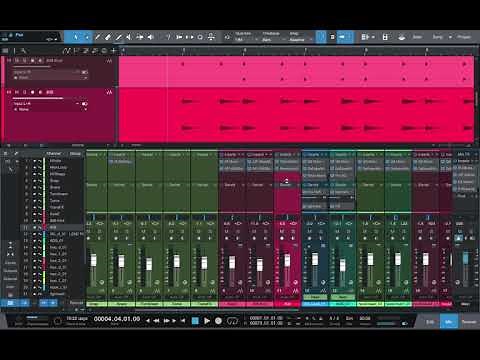The height and width of the screenshot is (360, 480).
Task: Toggle the Loop button in transport
Action: pos(232,321)
